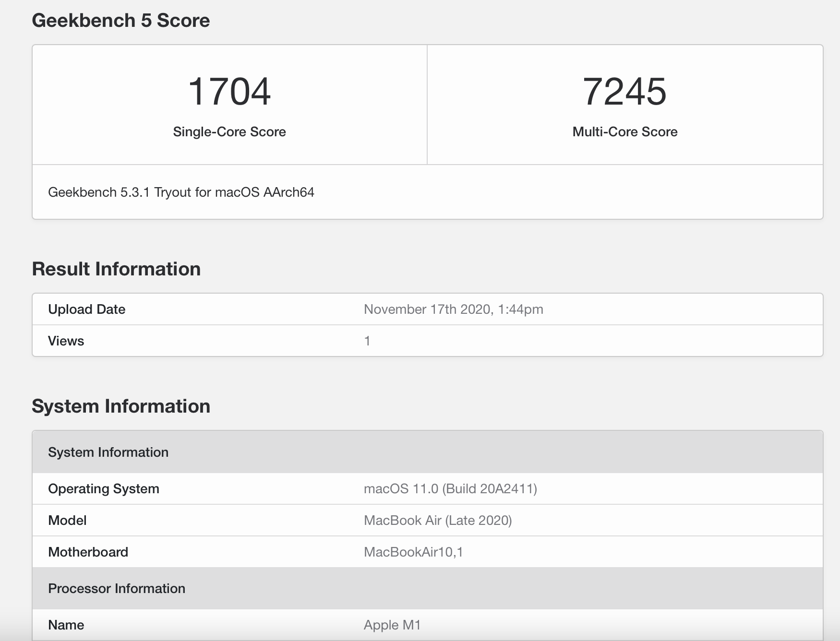Screen dimensions: 840x641
Task: Select the Operating System label
Action: click(x=104, y=488)
